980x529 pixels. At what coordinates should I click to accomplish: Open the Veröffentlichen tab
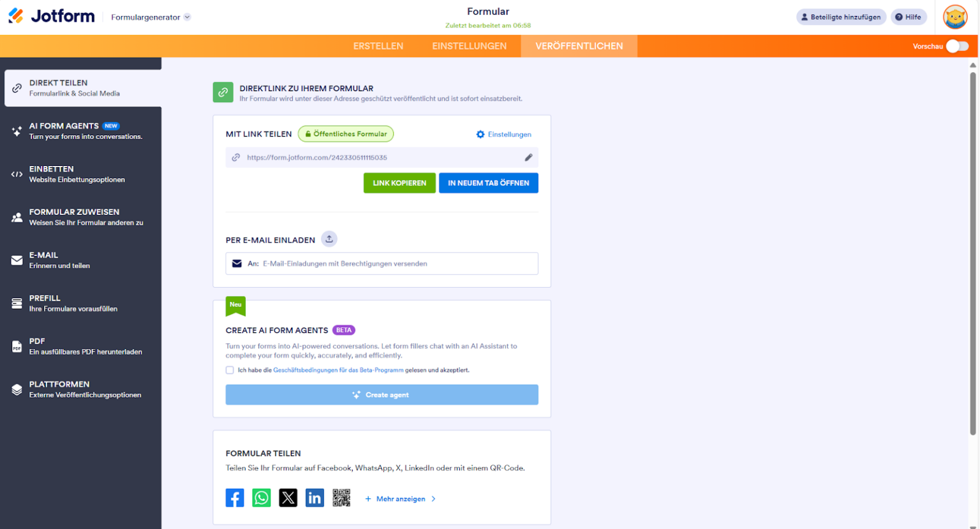[578, 45]
